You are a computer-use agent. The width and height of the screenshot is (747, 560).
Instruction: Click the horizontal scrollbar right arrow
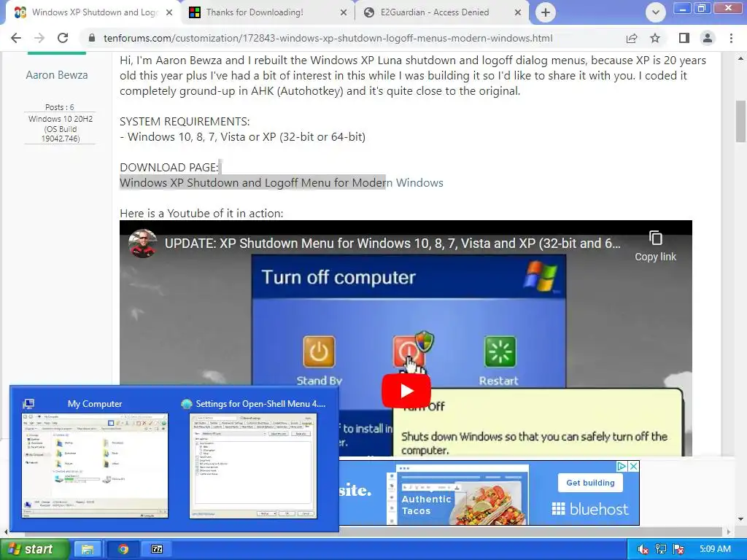729,532
